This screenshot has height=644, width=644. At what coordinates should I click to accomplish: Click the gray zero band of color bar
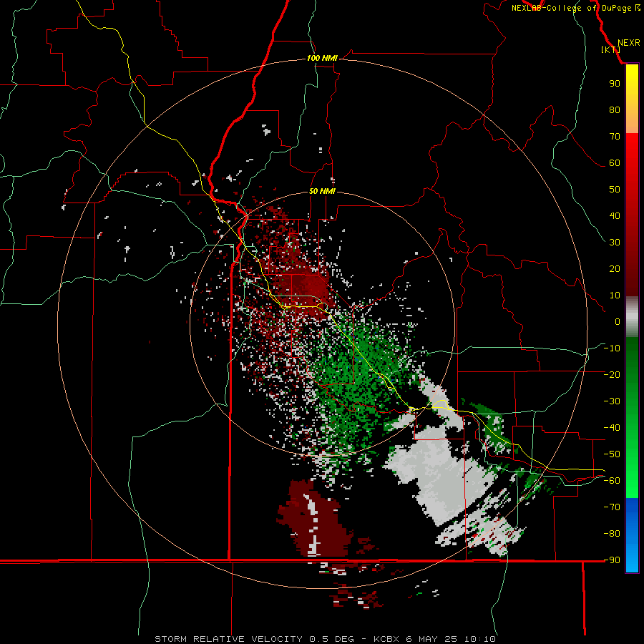coord(632,317)
